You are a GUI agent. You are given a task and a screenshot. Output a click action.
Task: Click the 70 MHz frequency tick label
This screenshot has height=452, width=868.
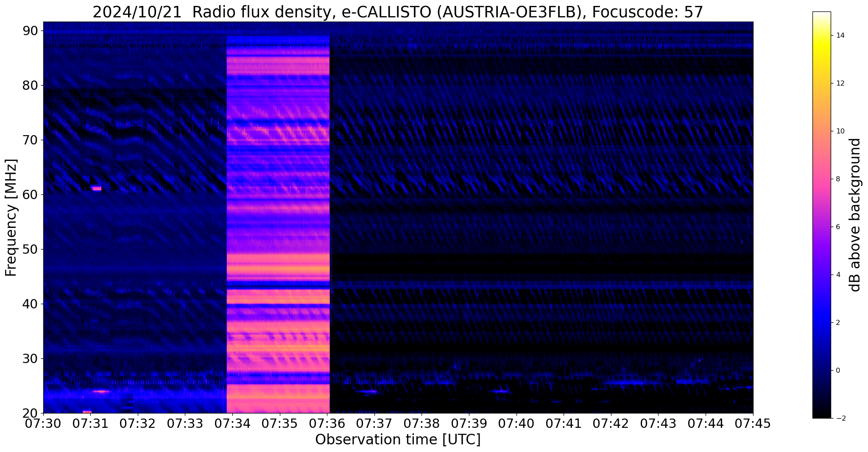(31, 140)
